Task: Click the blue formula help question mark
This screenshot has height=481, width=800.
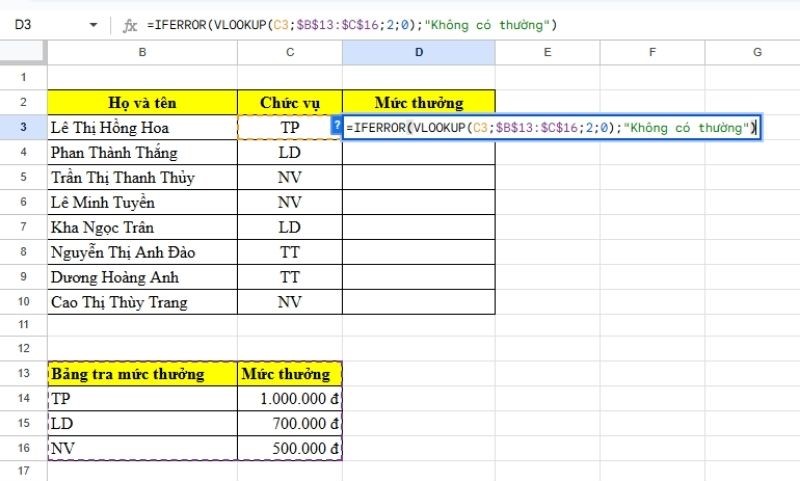Action: [336, 127]
